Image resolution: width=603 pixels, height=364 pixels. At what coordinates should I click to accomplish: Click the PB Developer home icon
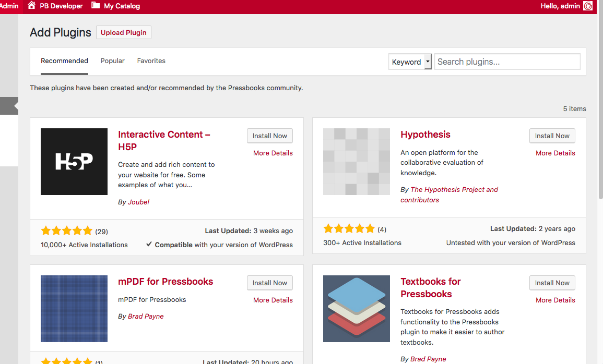coord(31,5)
